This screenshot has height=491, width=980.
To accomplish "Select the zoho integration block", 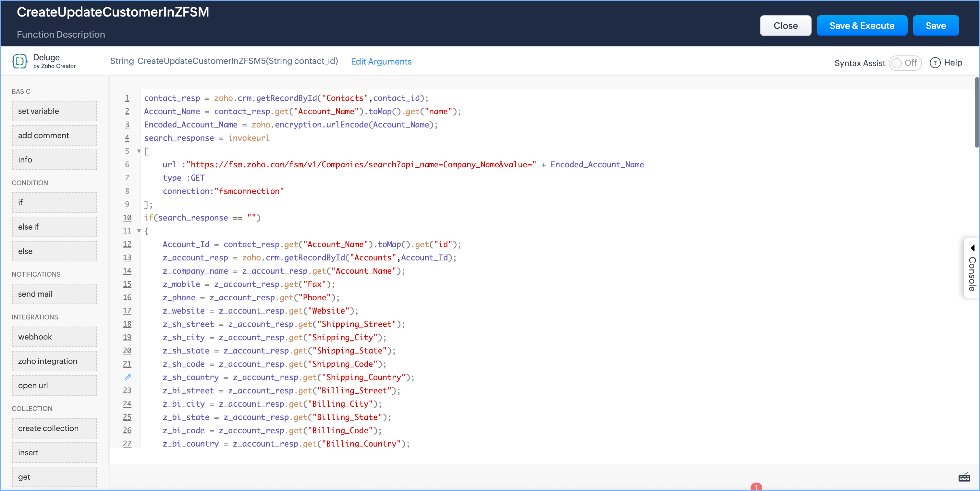I will [x=55, y=361].
